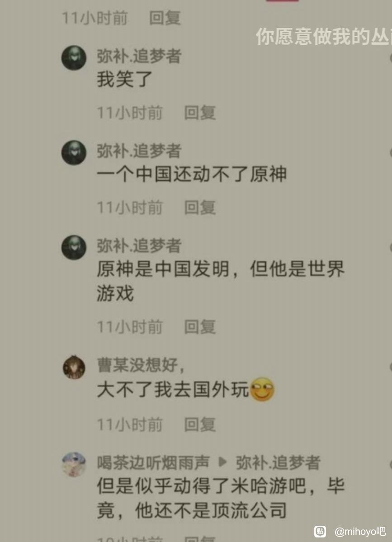The image size is (392, 542).
Task: Click the reply arrow triangle after 喝茶边听烟雨声
Action: coord(222,462)
